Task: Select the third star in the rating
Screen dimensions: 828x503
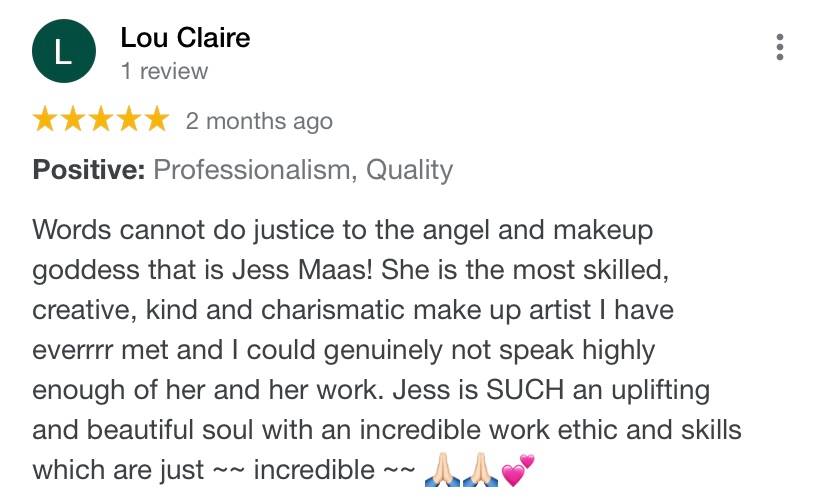Action: pyautogui.click(x=101, y=121)
